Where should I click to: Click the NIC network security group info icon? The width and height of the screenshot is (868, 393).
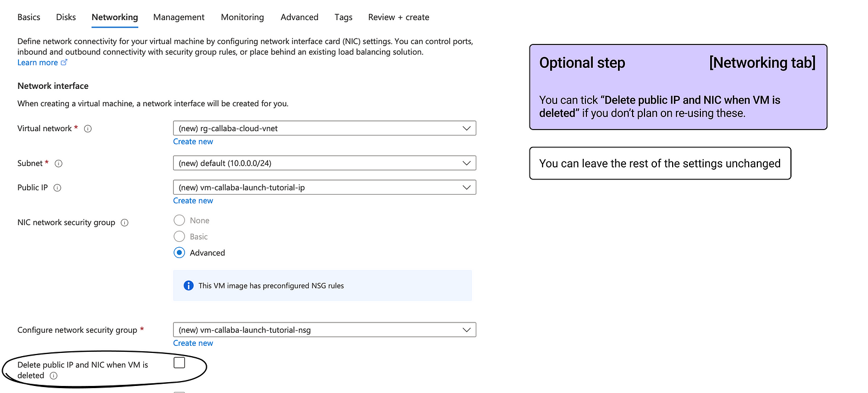pyautogui.click(x=125, y=223)
